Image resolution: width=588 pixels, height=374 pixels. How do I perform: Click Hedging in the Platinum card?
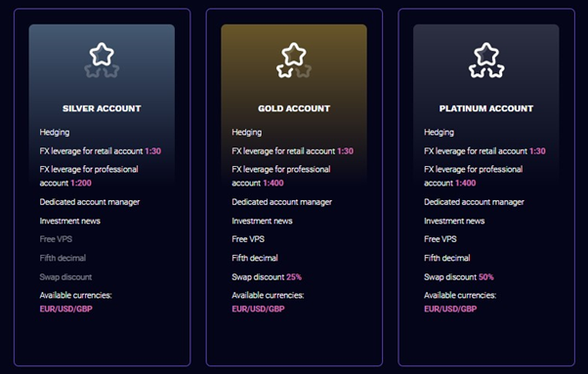pyautogui.click(x=439, y=132)
